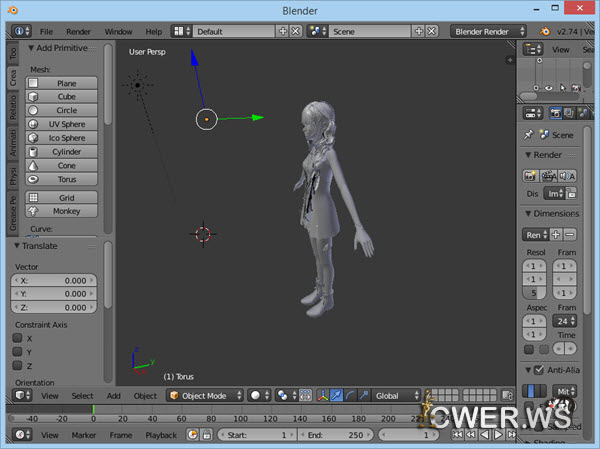Enable the X constraint axis checkbox
The width and height of the screenshot is (600, 449).
pyautogui.click(x=17, y=338)
